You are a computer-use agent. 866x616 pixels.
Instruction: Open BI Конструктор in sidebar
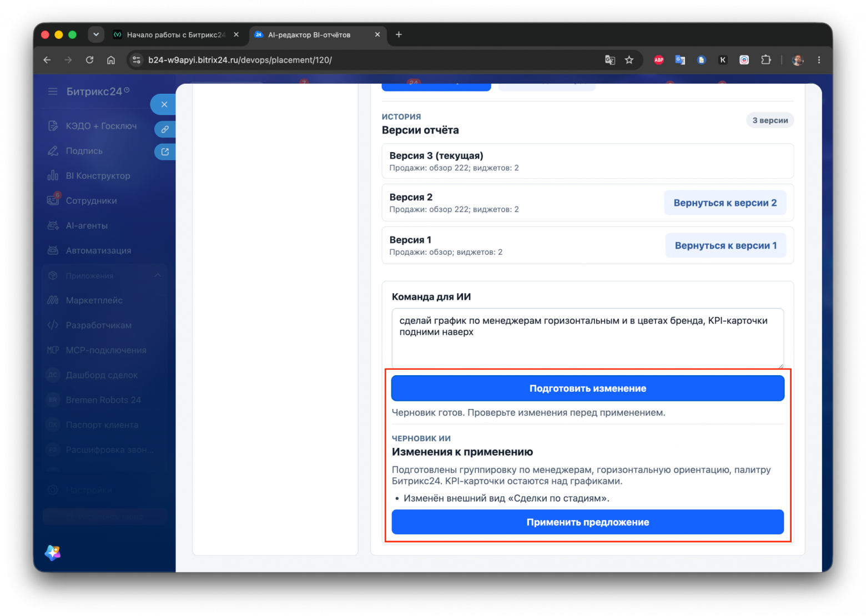pos(98,176)
